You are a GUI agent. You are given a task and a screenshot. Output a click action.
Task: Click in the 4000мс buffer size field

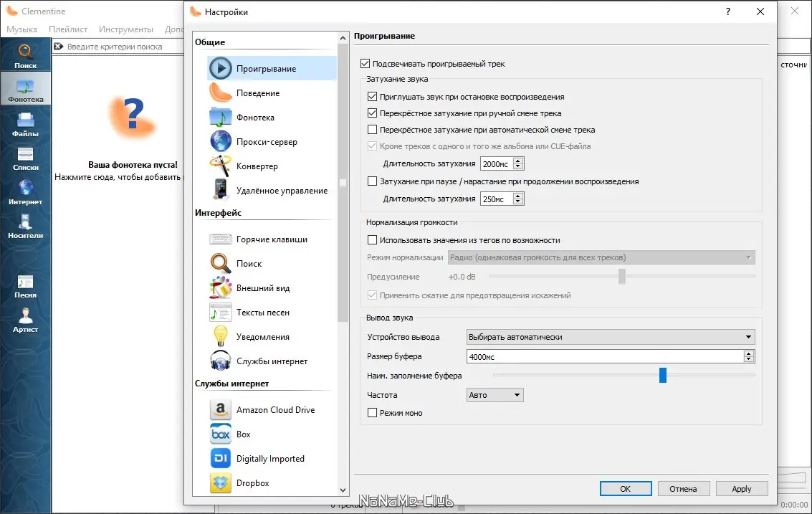605,356
